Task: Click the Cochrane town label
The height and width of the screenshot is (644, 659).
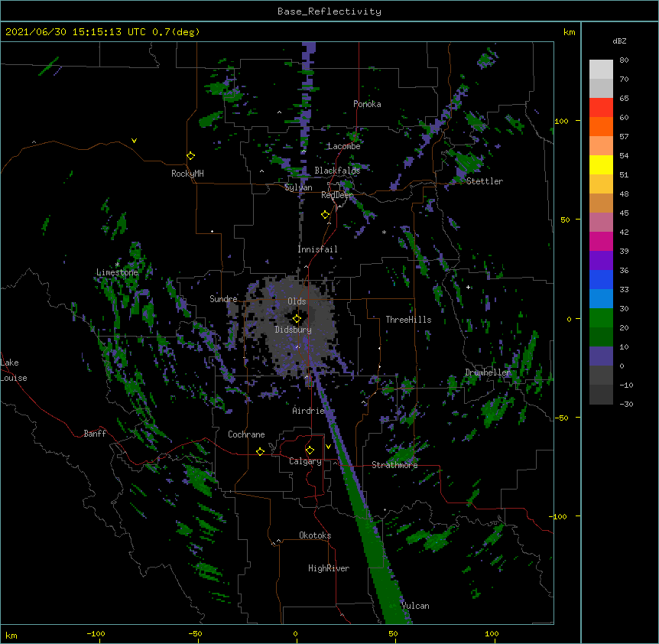Action: 246,434
